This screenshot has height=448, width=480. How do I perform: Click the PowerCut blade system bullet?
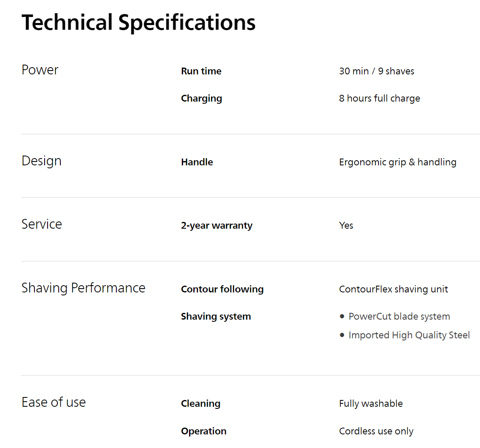[x=399, y=317]
